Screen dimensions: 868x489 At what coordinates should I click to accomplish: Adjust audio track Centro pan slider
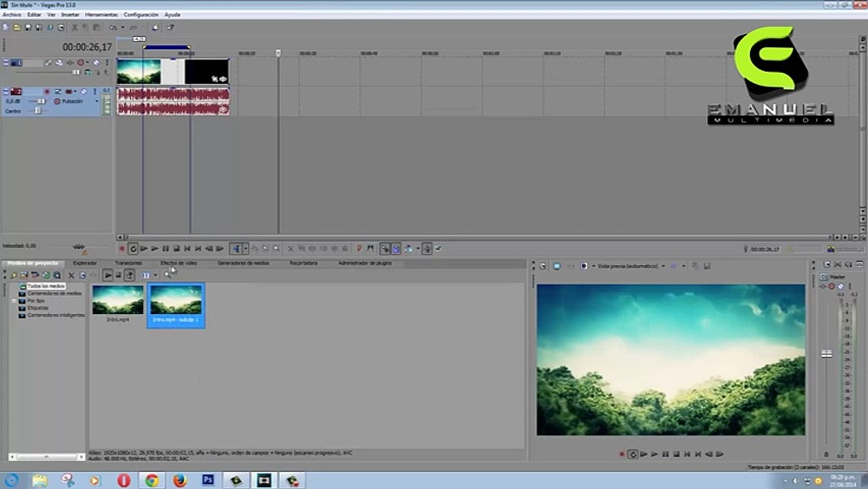click(38, 111)
